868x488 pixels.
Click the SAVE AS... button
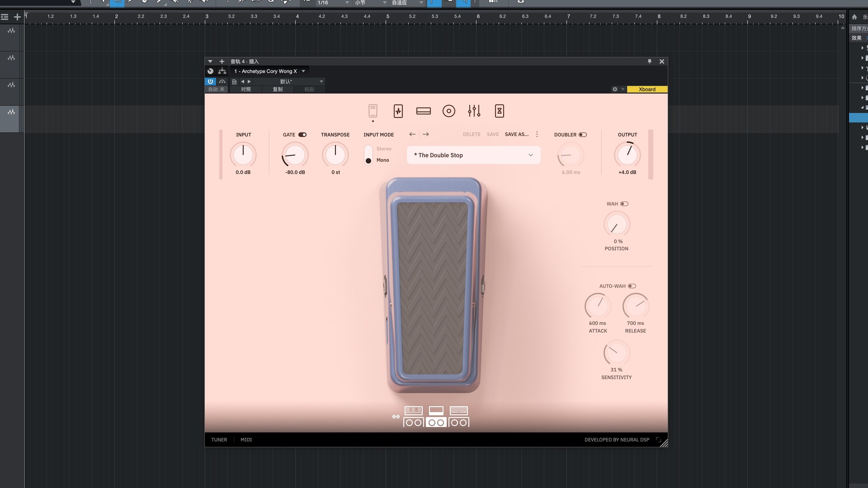516,134
